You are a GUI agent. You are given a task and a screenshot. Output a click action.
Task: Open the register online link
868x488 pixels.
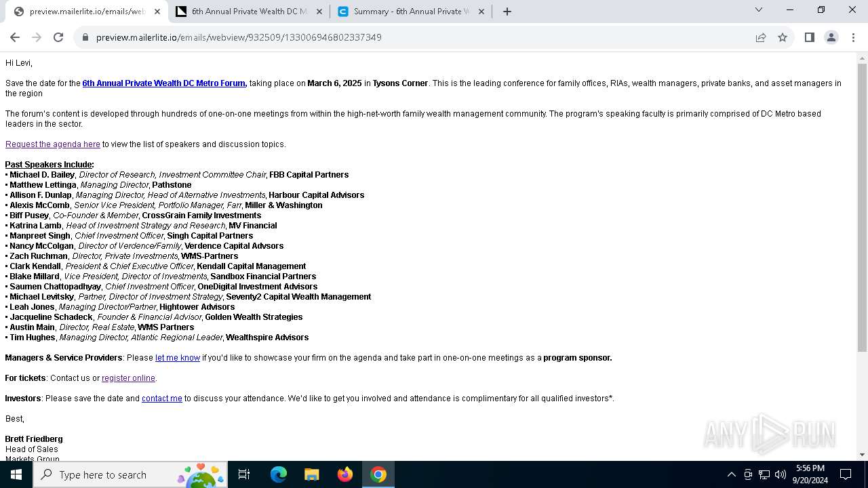tap(128, 378)
